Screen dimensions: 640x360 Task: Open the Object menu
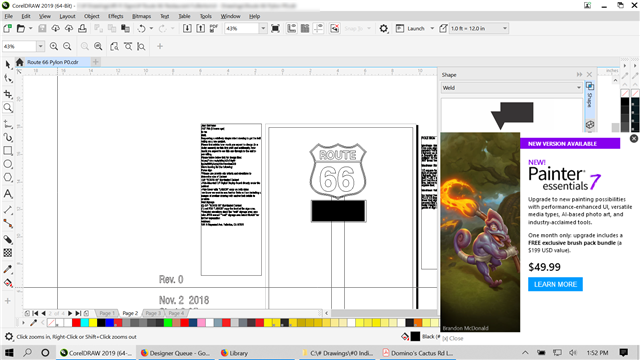[91, 16]
